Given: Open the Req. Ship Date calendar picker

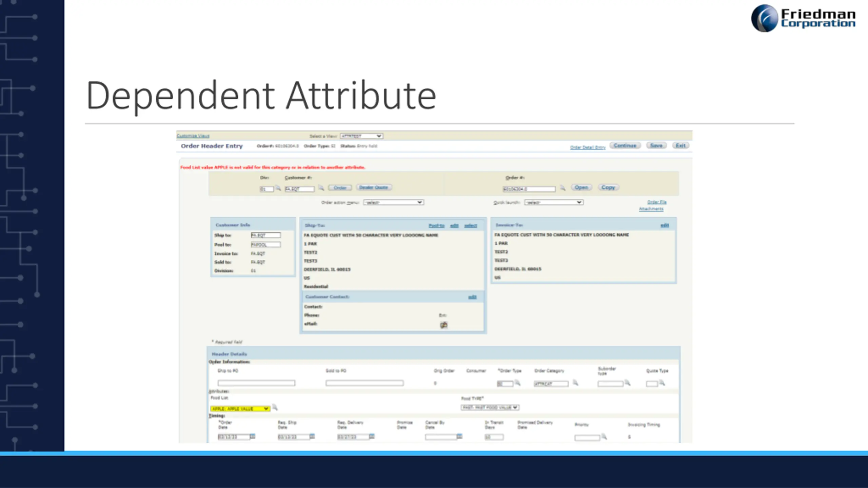Looking at the screenshot, I should pos(312,436).
